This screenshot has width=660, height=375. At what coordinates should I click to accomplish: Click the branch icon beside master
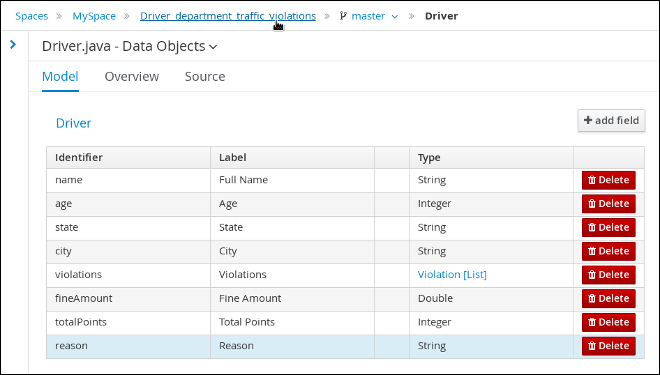[343, 16]
